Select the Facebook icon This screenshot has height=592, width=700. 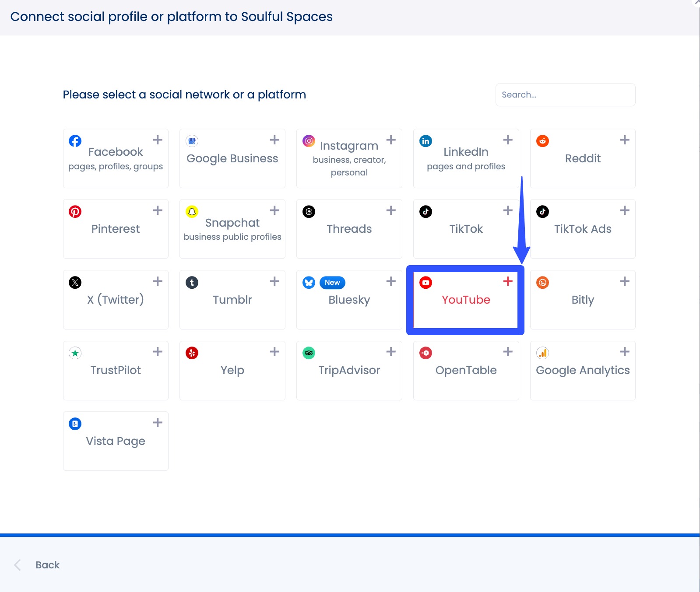click(74, 141)
